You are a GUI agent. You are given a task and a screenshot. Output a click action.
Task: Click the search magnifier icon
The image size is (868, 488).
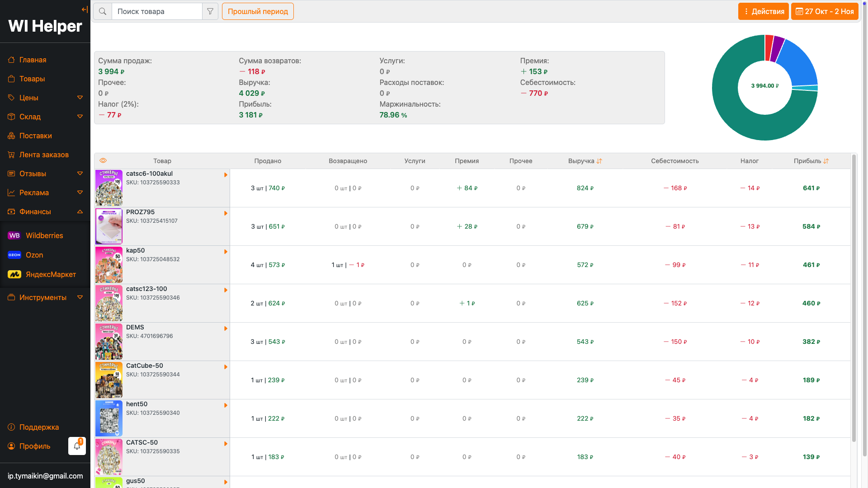click(x=103, y=11)
